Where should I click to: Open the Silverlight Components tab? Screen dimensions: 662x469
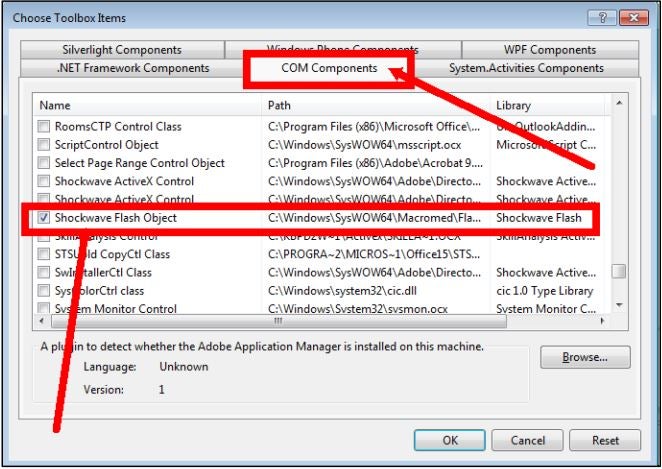[122, 49]
